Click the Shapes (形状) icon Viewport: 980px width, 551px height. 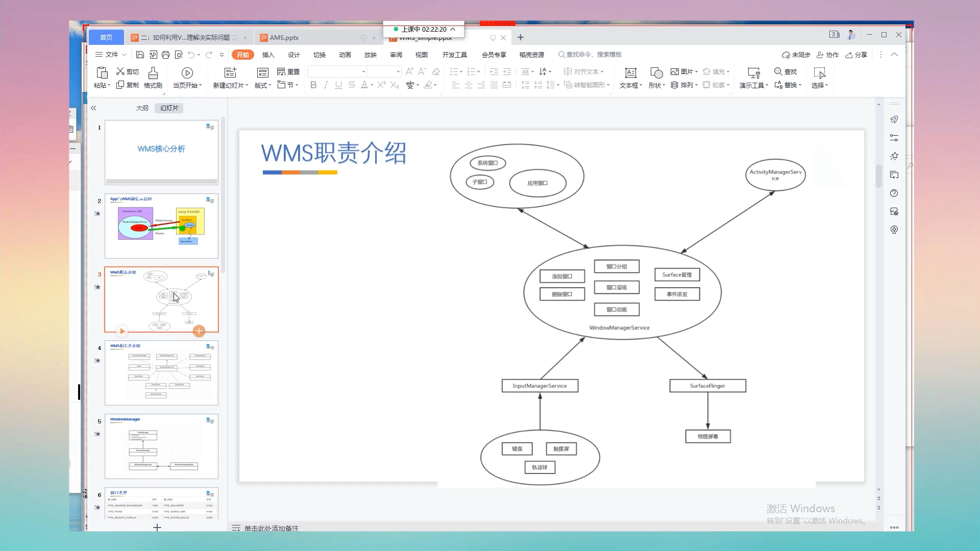[x=656, y=73]
